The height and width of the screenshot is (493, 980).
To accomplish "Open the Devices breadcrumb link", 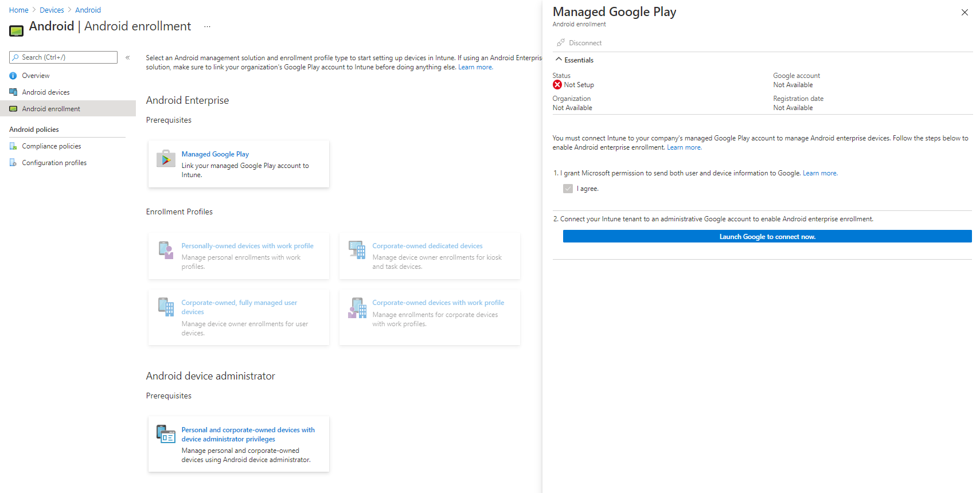I will [x=52, y=10].
